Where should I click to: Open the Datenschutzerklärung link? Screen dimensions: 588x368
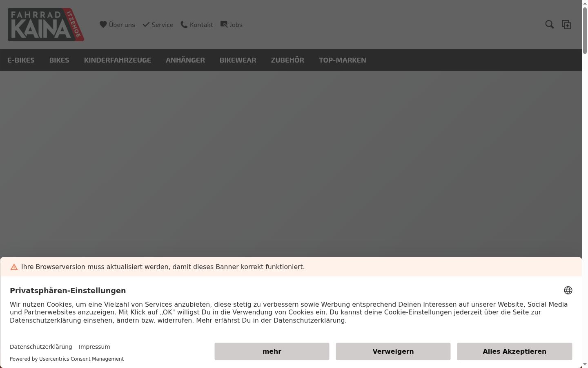click(41, 347)
